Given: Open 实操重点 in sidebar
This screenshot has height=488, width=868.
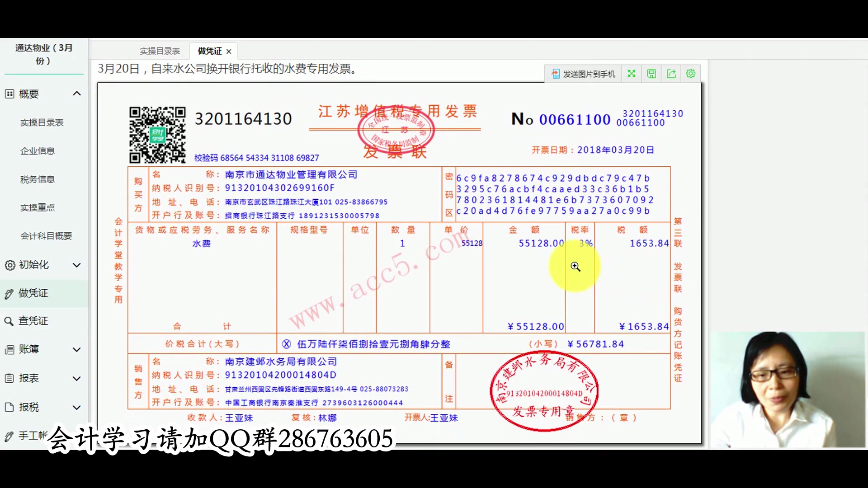Looking at the screenshot, I should pyautogui.click(x=38, y=207).
